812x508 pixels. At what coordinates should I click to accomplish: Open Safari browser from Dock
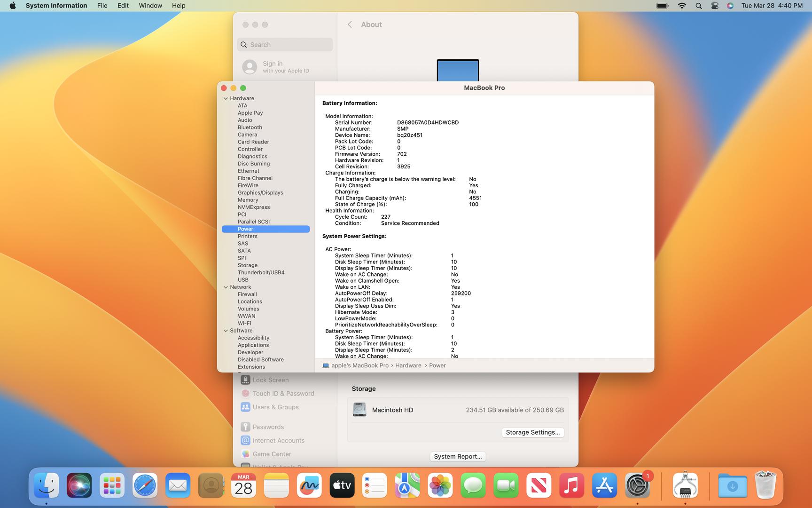tap(145, 485)
